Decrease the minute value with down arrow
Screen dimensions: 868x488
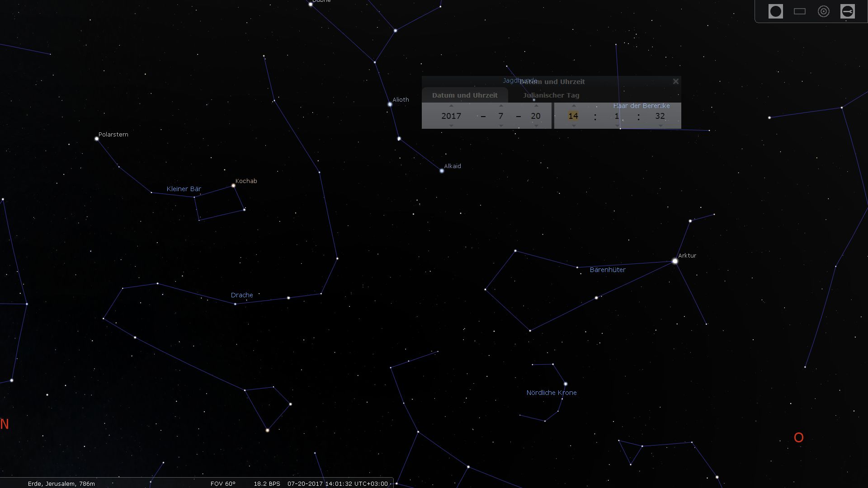tap(617, 126)
